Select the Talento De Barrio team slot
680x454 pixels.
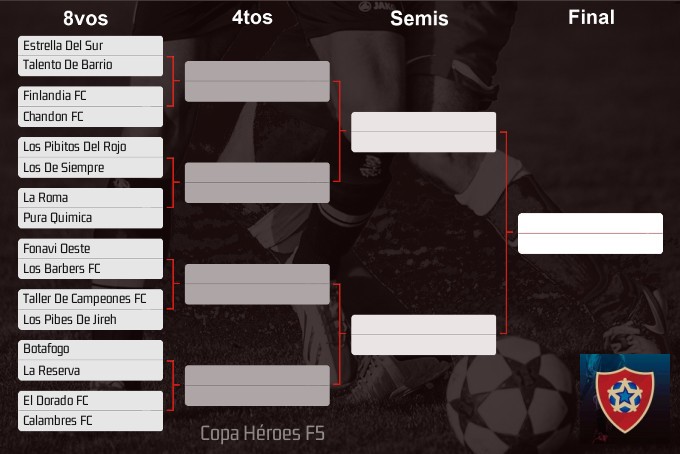coord(90,66)
